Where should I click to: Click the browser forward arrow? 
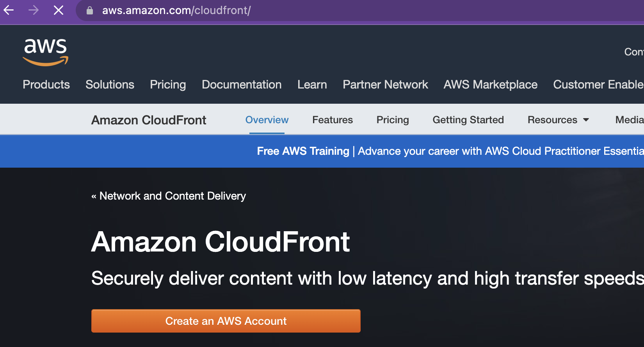click(34, 10)
